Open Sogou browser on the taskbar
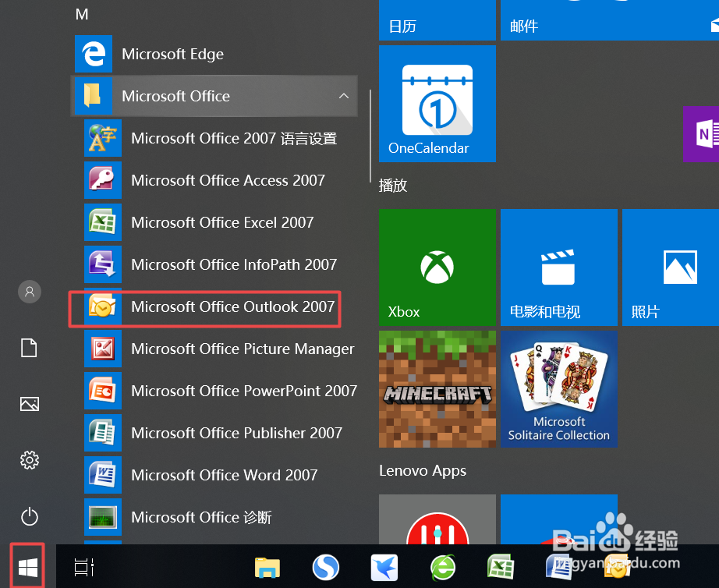Image resolution: width=719 pixels, height=588 pixels. coord(325,568)
